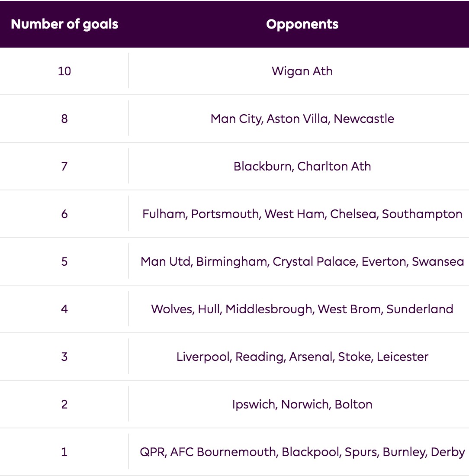Click the 6 goals cell
This screenshot has height=476, width=469.
coord(64,214)
